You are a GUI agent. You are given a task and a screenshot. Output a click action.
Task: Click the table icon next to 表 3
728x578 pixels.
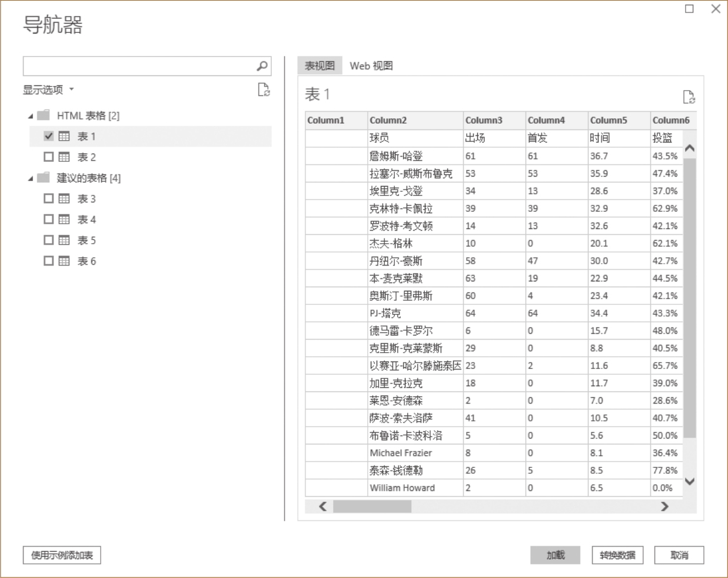point(64,199)
